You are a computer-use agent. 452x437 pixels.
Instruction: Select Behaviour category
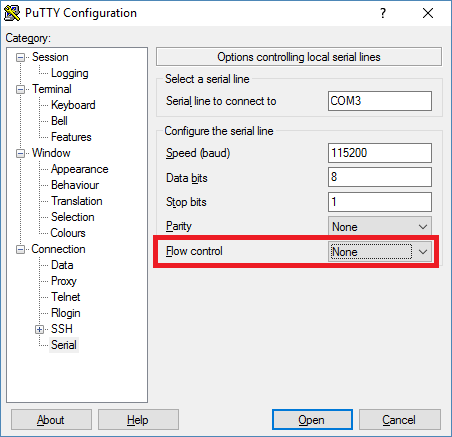75,185
